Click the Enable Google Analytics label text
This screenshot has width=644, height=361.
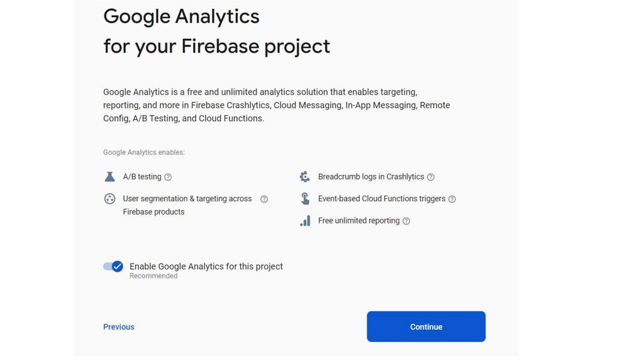click(206, 267)
